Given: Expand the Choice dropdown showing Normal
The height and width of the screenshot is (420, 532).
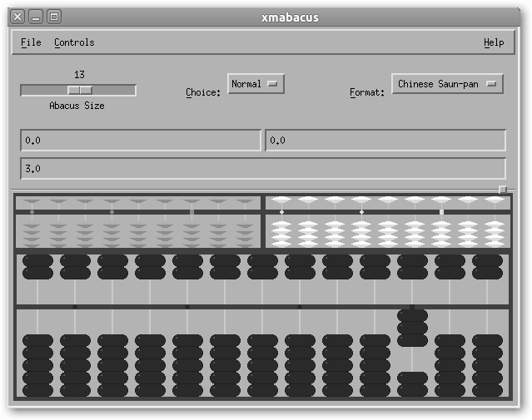Looking at the screenshot, I should 256,84.
